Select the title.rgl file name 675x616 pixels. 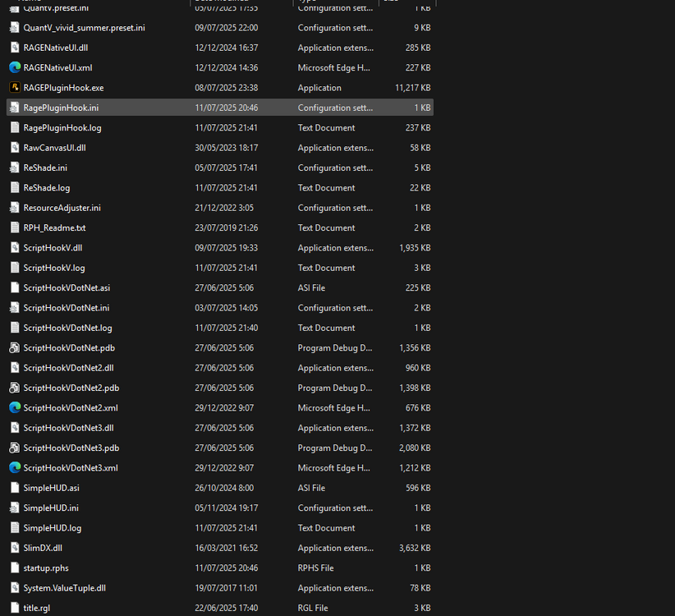tap(37, 609)
